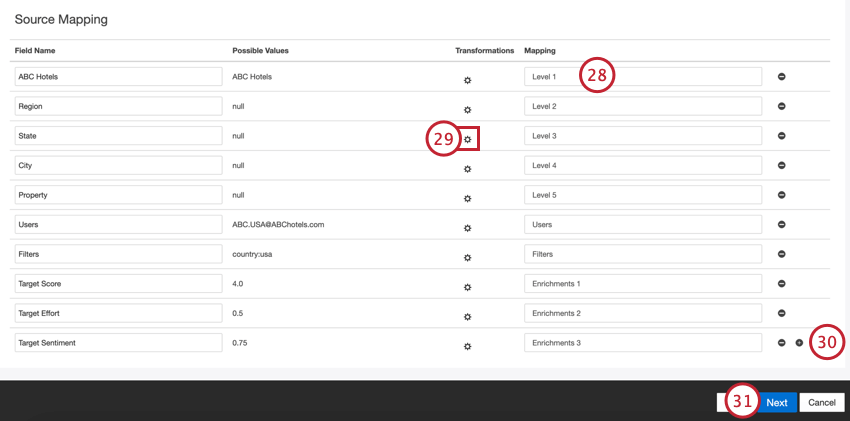Remove the Filters mapping row
The width and height of the screenshot is (850, 421).
[782, 254]
